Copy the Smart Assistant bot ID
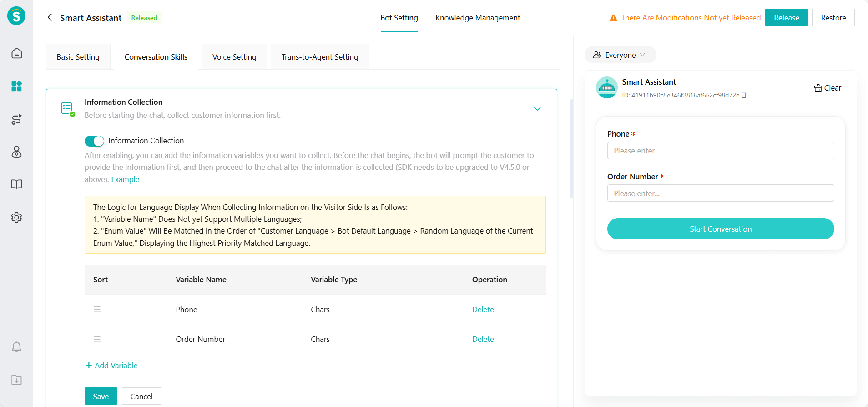The width and height of the screenshot is (868, 407). [x=744, y=95]
